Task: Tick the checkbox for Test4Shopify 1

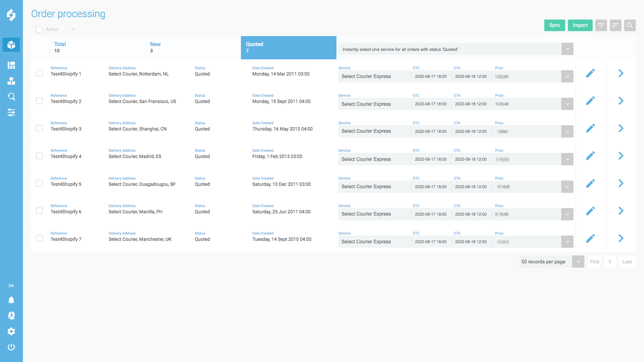Action: [x=39, y=73]
